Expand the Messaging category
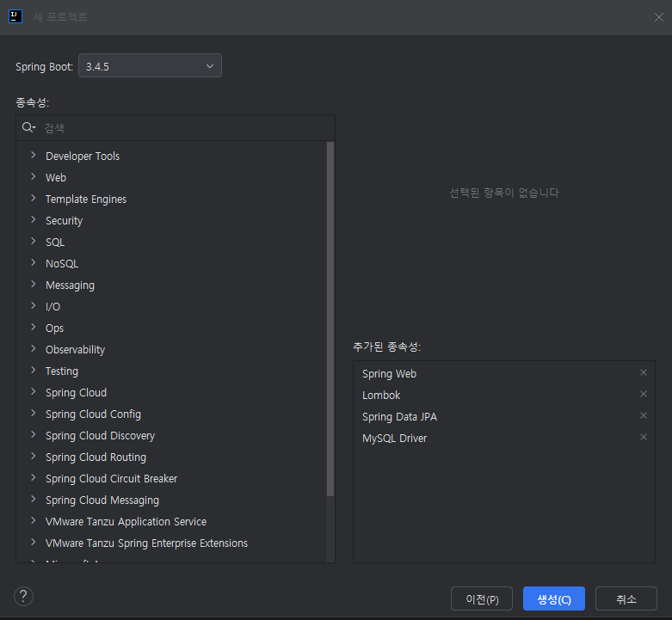The image size is (672, 620). tap(33, 284)
